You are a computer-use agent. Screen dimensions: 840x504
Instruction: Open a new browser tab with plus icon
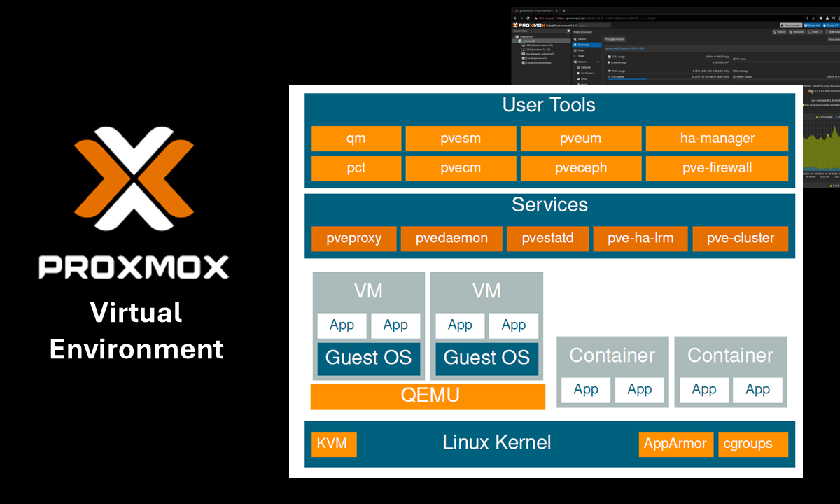point(563,10)
